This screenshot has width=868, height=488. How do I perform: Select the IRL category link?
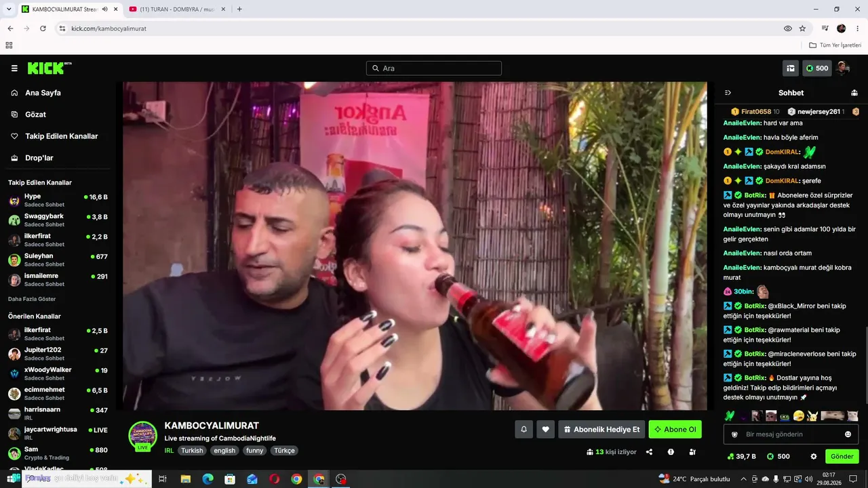pyautogui.click(x=169, y=451)
